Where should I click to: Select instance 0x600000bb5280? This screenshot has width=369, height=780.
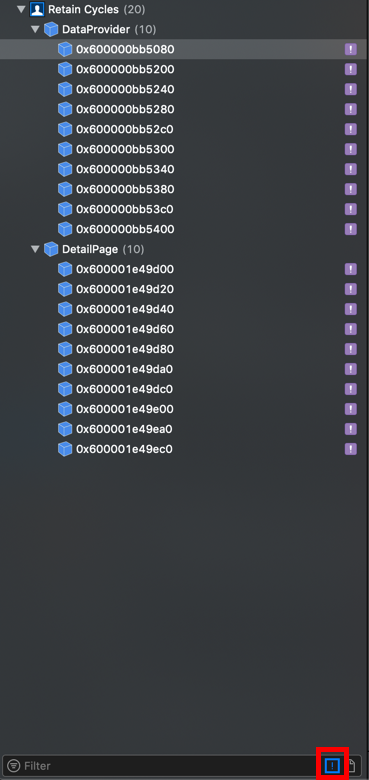pyautogui.click(x=184, y=109)
